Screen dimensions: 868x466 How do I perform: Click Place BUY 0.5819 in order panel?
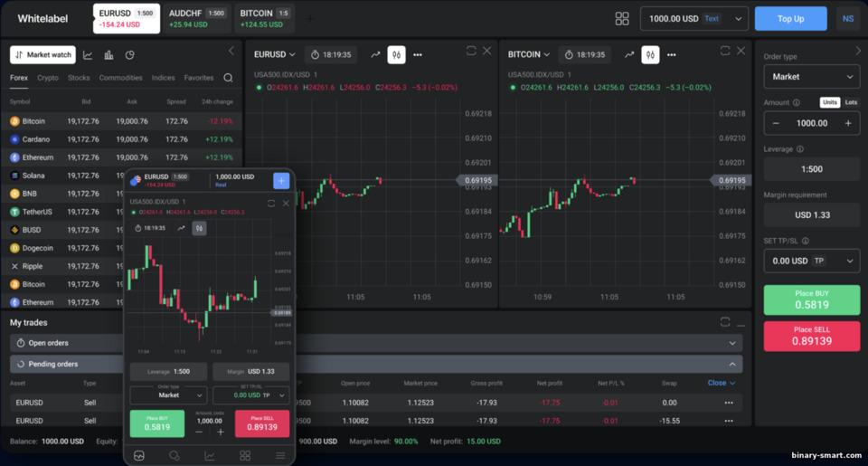(x=812, y=300)
